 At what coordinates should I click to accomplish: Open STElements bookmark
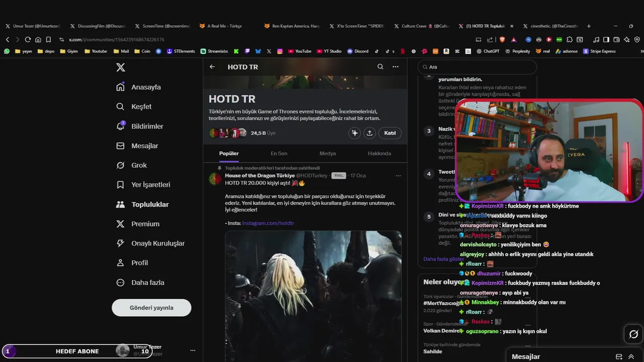click(x=181, y=51)
